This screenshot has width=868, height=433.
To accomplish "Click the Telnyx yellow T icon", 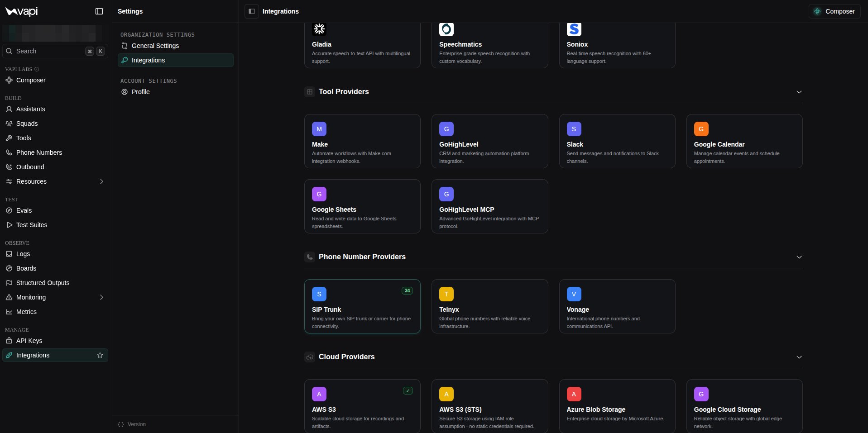I will point(446,294).
